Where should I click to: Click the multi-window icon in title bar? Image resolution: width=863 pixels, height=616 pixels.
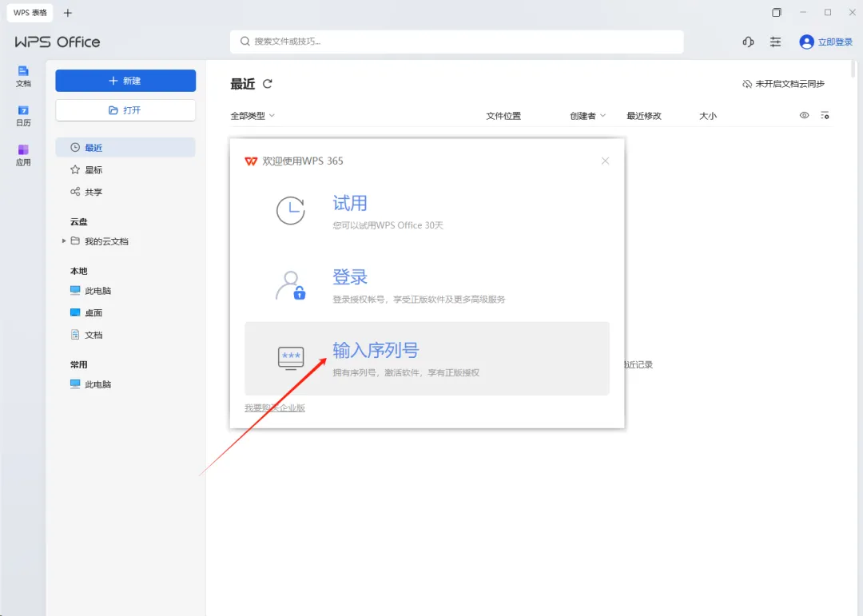(x=777, y=12)
